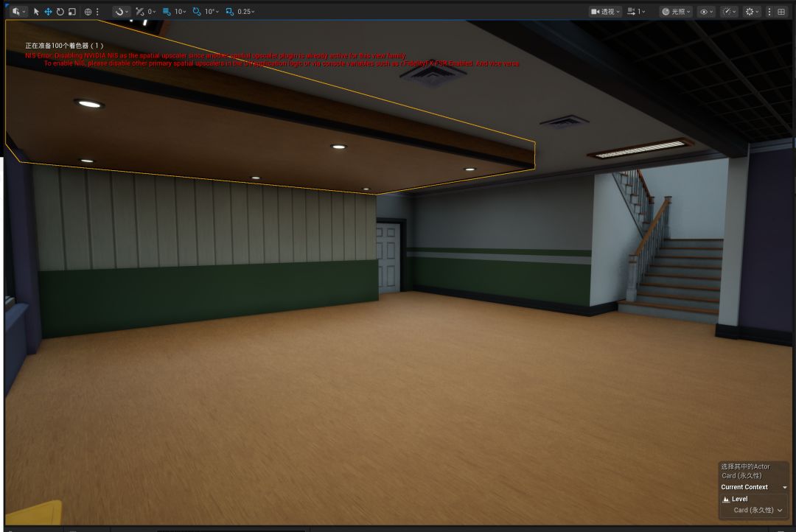796x532 pixels.
Task: Activate the Rotate tool
Action: pos(60,11)
